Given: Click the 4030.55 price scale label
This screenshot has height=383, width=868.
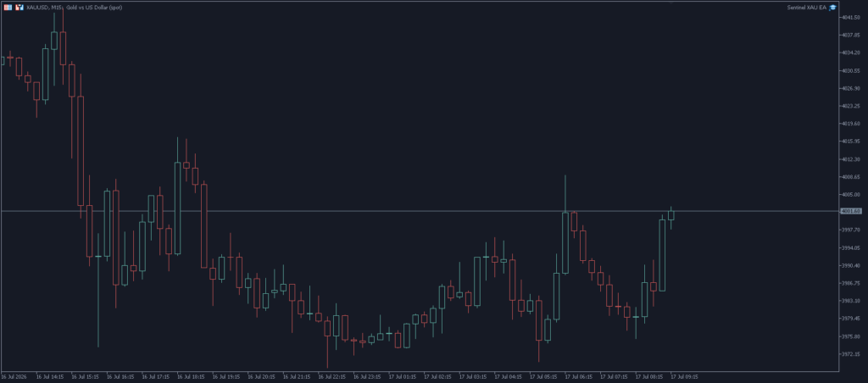Looking at the screenshot, I should [x=851, y=71].
